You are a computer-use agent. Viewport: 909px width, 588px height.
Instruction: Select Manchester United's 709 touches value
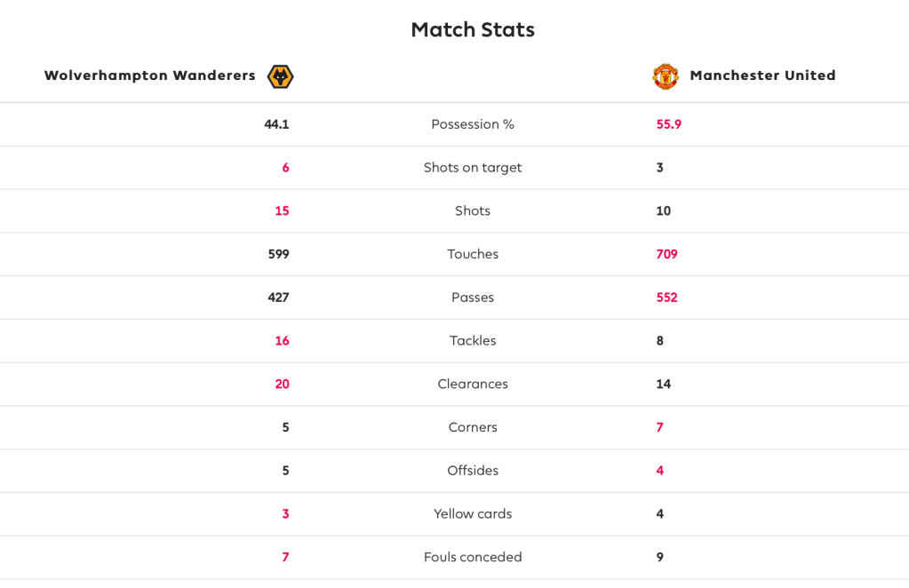[x=667, y=254]
